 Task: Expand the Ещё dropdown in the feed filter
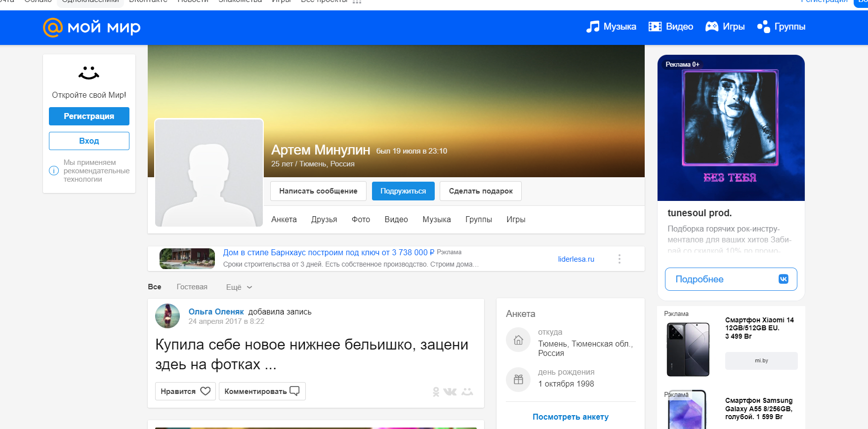pos(239,287)
